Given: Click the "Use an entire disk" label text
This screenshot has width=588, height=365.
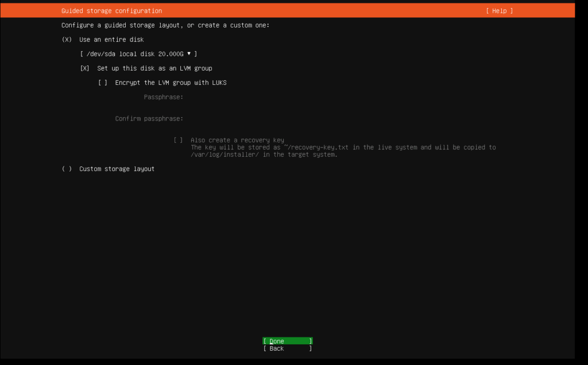Looking at the screenshot, I should pyautogui.click(x=111, y=40).
